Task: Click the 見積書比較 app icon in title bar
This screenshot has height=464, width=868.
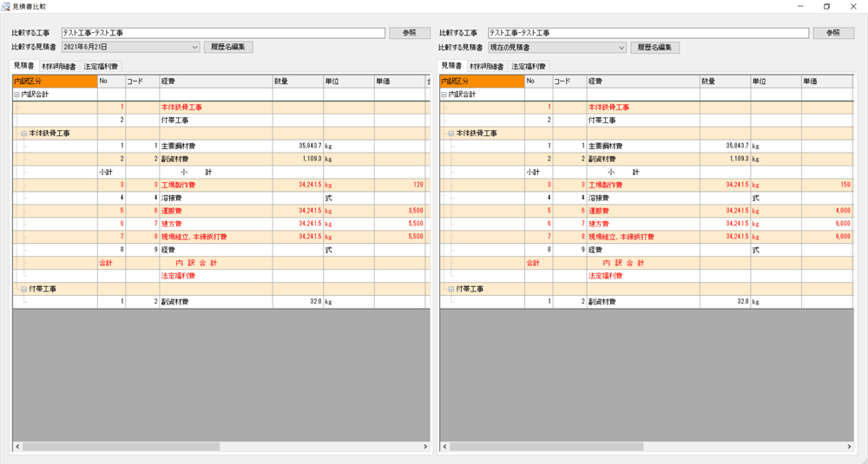Action: tap(7, 6)
